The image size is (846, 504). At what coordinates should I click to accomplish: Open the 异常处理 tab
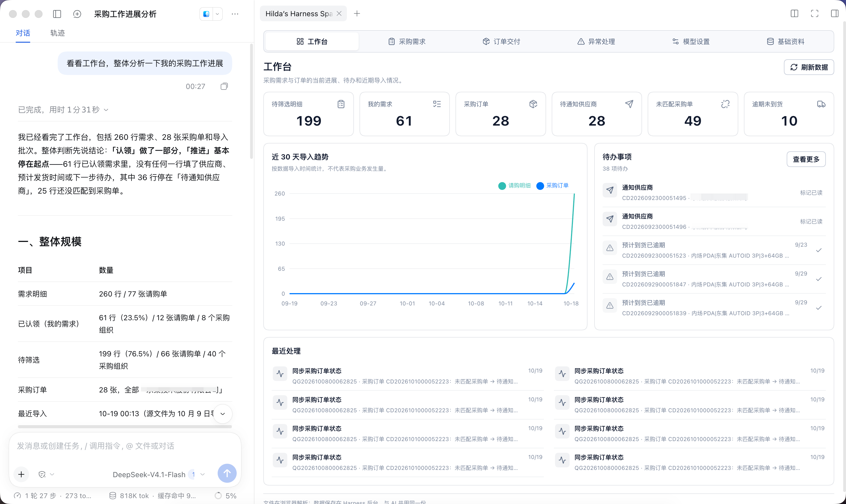tap(596, 41)
